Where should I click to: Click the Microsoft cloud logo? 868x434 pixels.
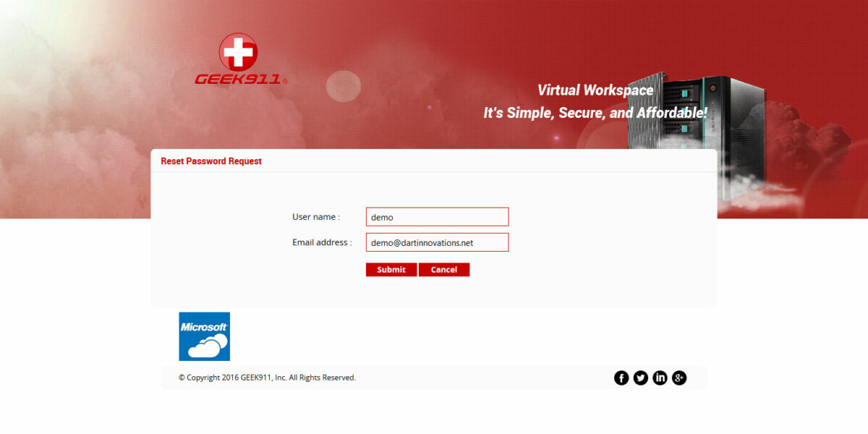204,336
